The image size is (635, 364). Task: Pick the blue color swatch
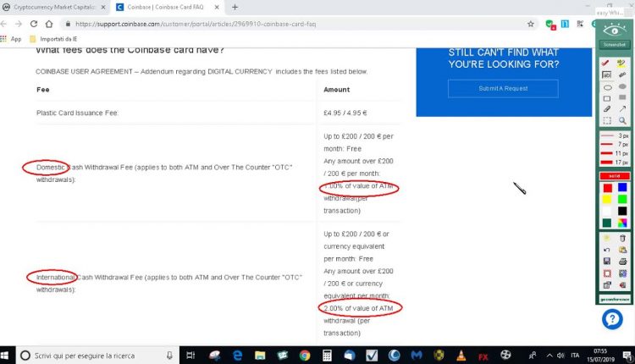[622, 187]
